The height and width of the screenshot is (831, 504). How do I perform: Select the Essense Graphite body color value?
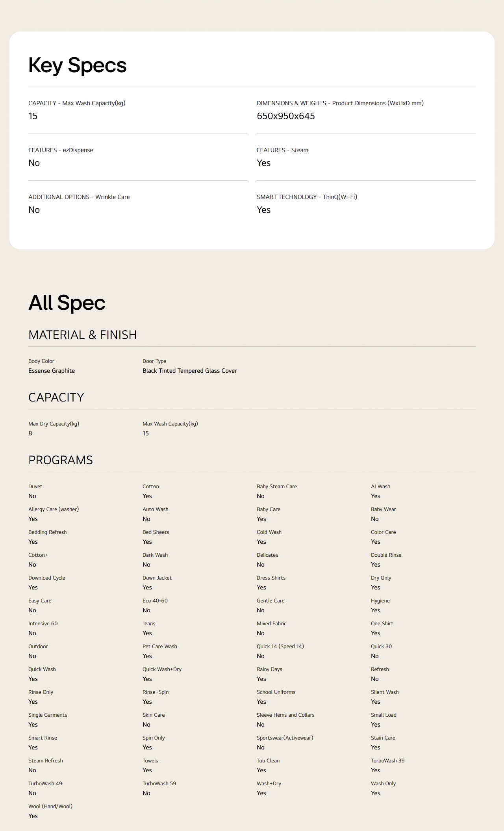[x=52, y=371]
